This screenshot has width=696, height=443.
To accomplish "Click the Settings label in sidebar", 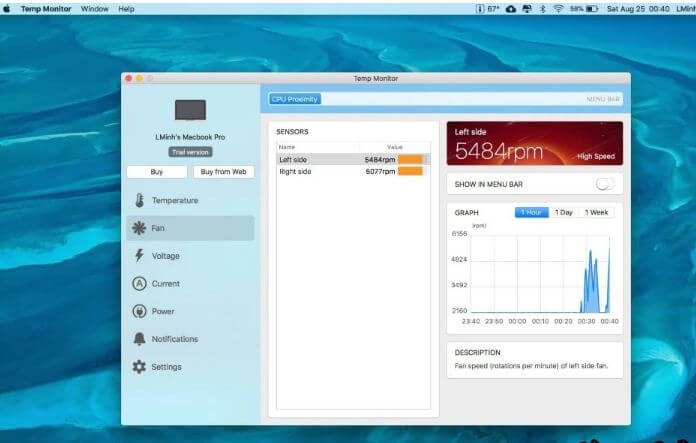I will pyautogui.click(x=166, y=367).
